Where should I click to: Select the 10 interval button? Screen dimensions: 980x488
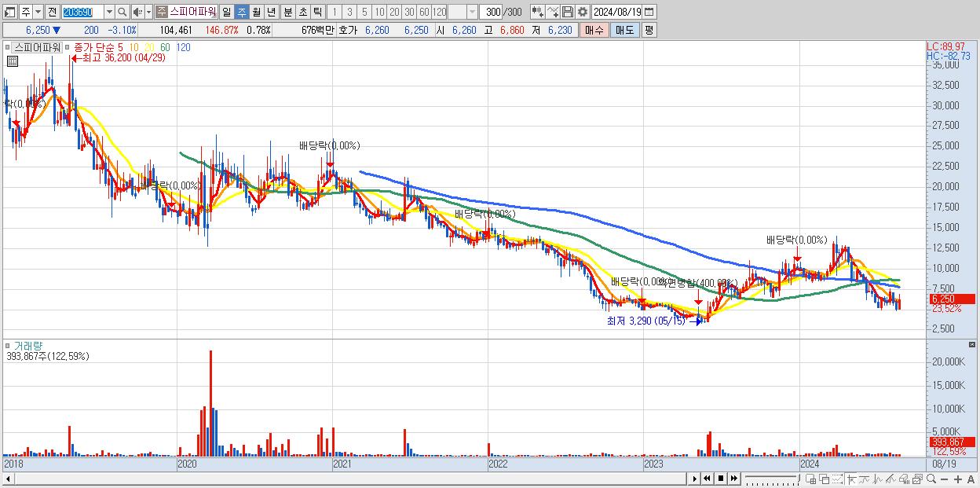pos(379,12)
